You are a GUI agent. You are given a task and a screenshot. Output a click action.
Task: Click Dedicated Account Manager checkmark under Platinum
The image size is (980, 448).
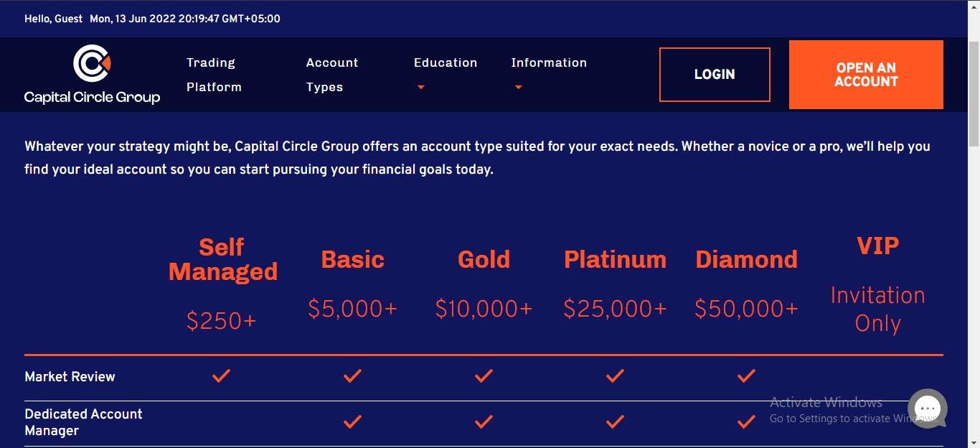pos(615,421)
